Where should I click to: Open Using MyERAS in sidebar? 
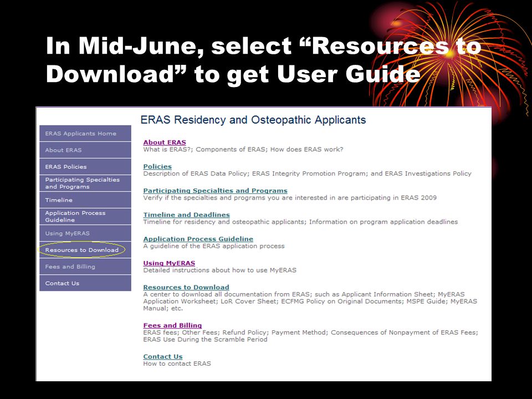(85, 233)
